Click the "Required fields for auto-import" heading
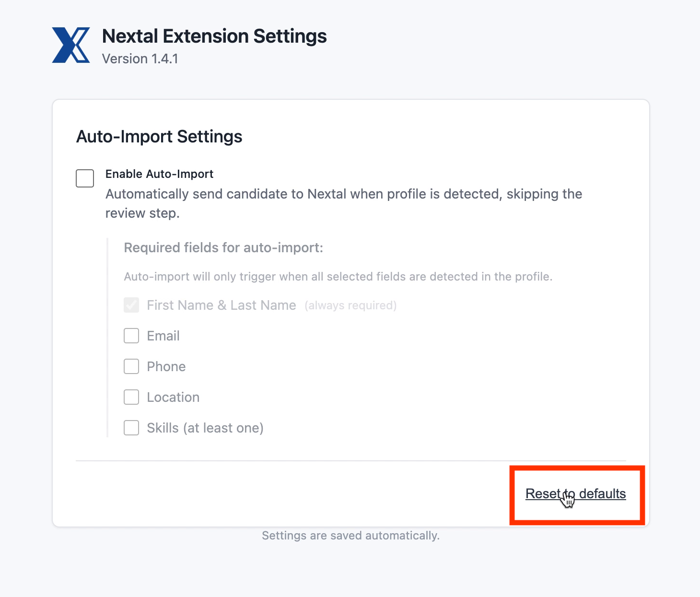The width and height of the screenshot is (700, 597). click(223, 247)
